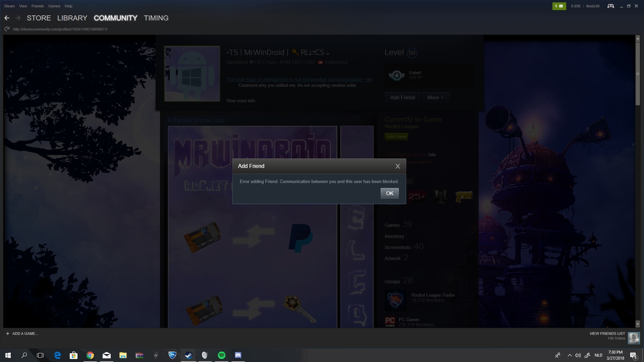Open the View menu
Screen dimensions: 644x362
click(23, 6)
